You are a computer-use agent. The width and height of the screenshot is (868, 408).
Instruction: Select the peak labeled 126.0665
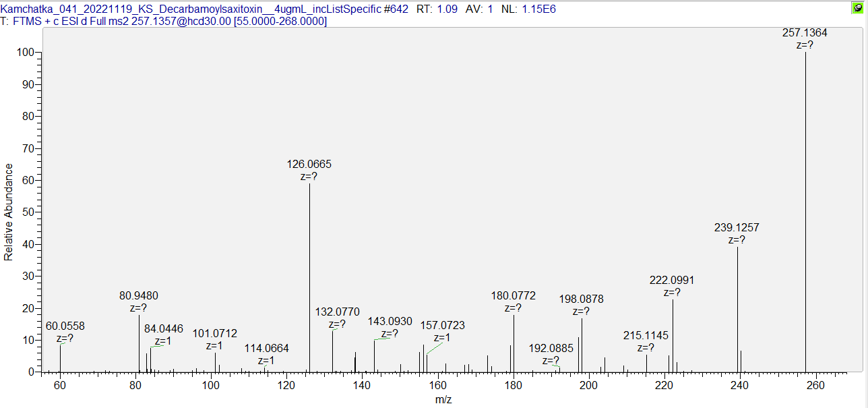309,165
